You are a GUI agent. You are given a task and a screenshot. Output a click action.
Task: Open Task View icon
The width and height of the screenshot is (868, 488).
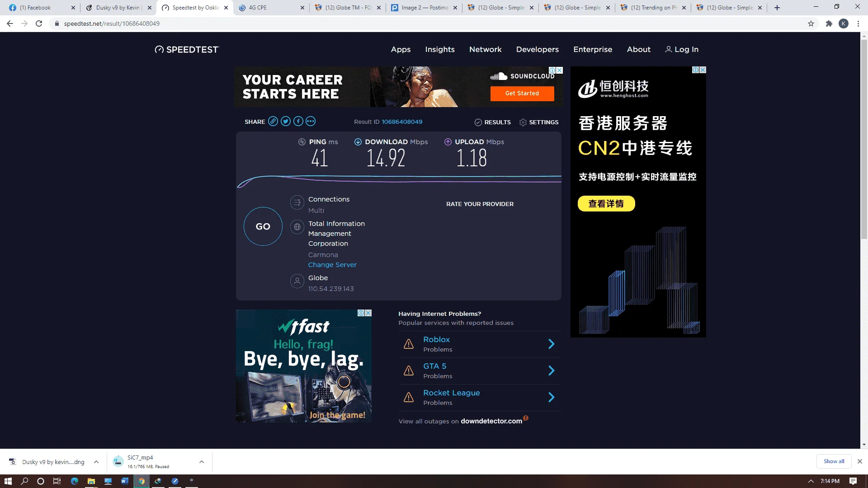[57, 481]
